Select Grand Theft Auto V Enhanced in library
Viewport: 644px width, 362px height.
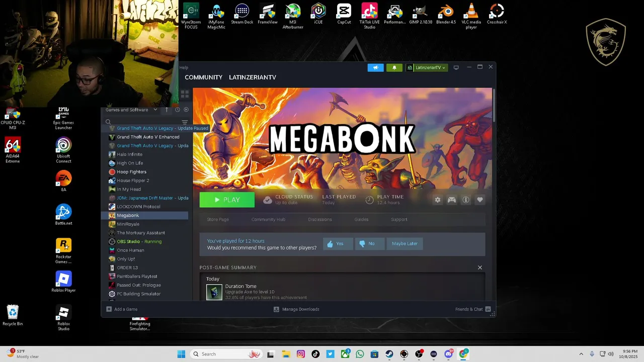coord(145,137)
